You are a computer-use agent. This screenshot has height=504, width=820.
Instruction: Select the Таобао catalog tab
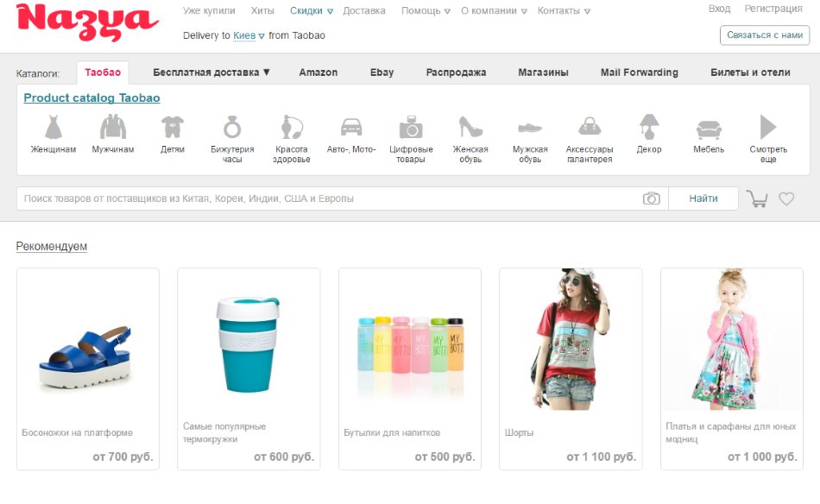103,72
